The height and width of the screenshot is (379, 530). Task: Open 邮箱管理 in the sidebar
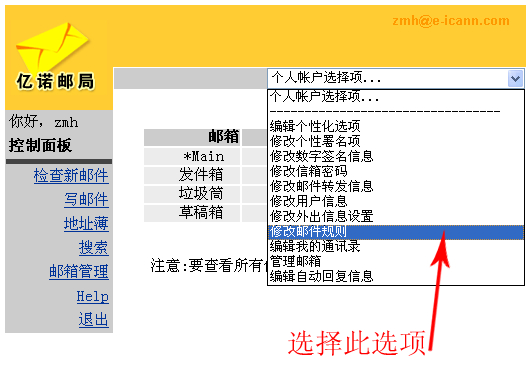(x=79, y=271)
